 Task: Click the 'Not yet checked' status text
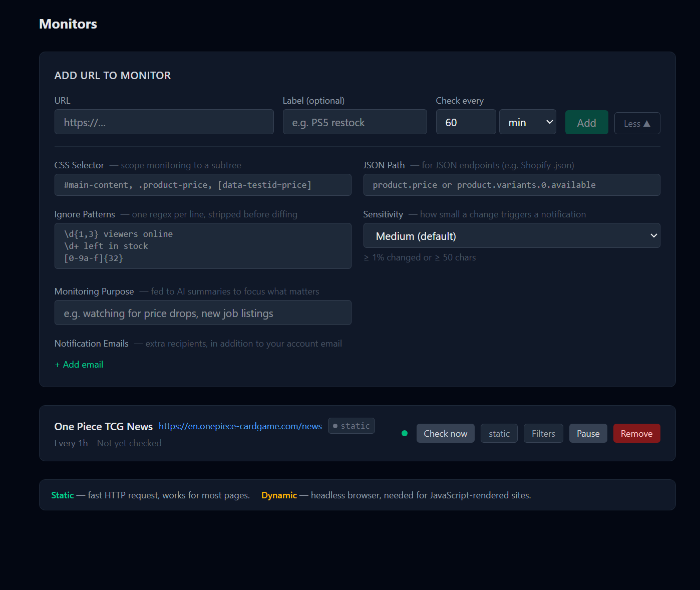(129, 443)
